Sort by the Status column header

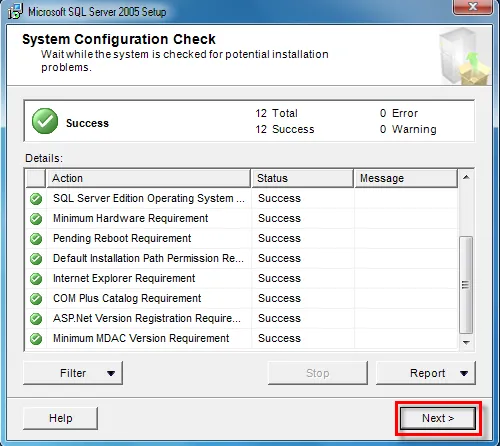pos(302,178)
